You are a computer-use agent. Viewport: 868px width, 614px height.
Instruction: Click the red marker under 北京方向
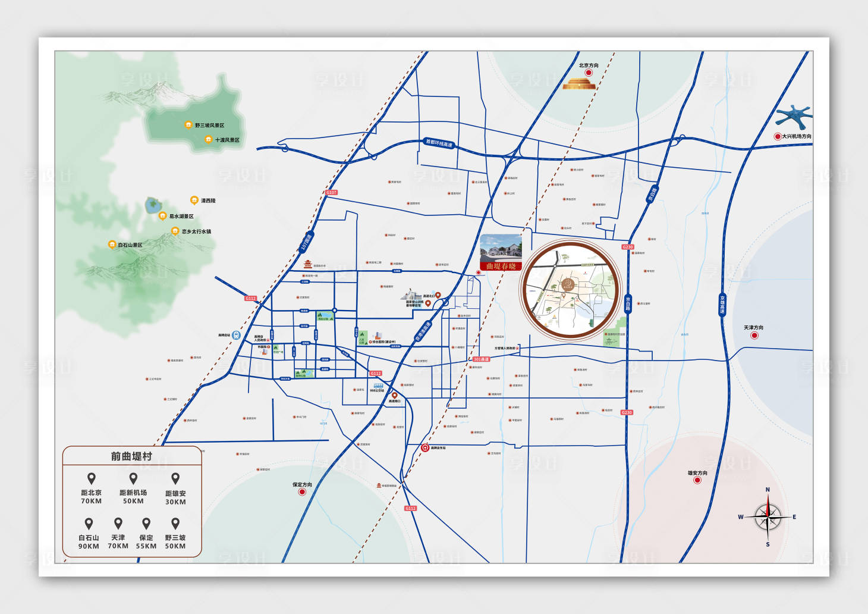pos(589,73)
